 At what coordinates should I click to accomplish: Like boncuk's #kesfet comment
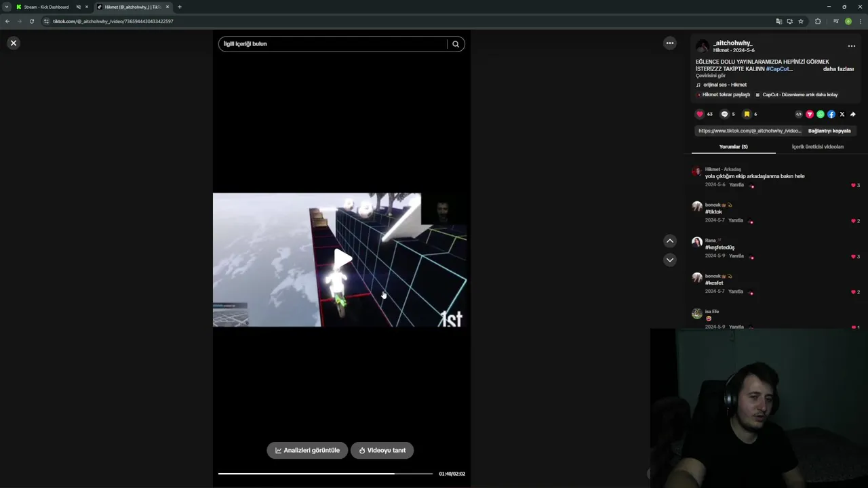(854, 292)
